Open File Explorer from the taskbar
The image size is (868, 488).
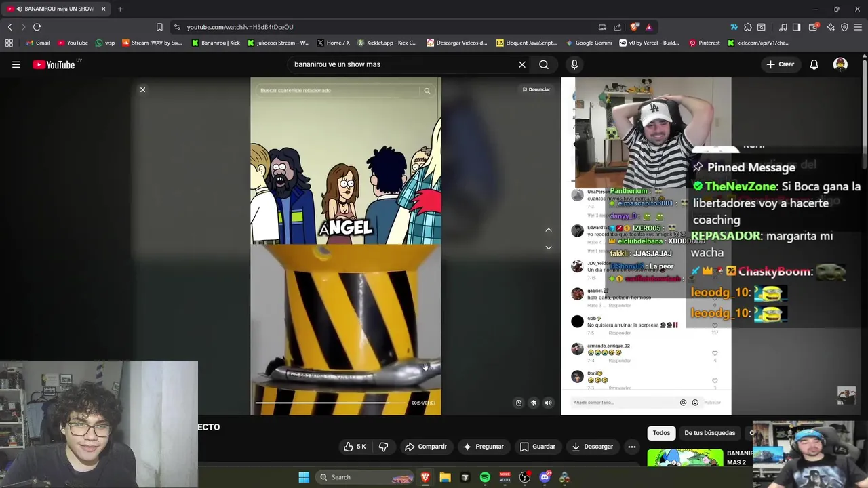click(x=445, y=477)
